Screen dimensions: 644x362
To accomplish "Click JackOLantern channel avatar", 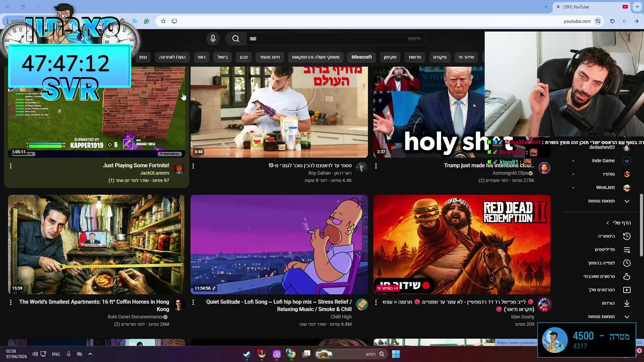I will pyautogui.click(x=179, y=168).
